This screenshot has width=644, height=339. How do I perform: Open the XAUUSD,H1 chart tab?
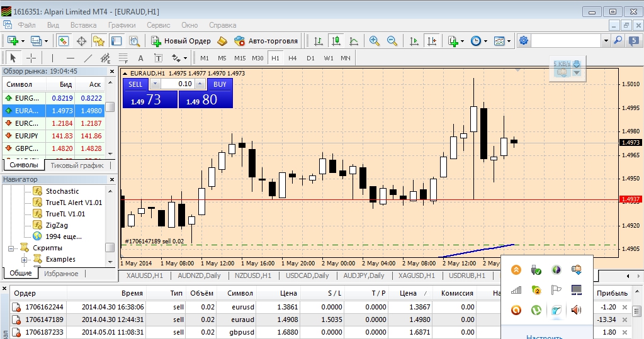point(145,275)
